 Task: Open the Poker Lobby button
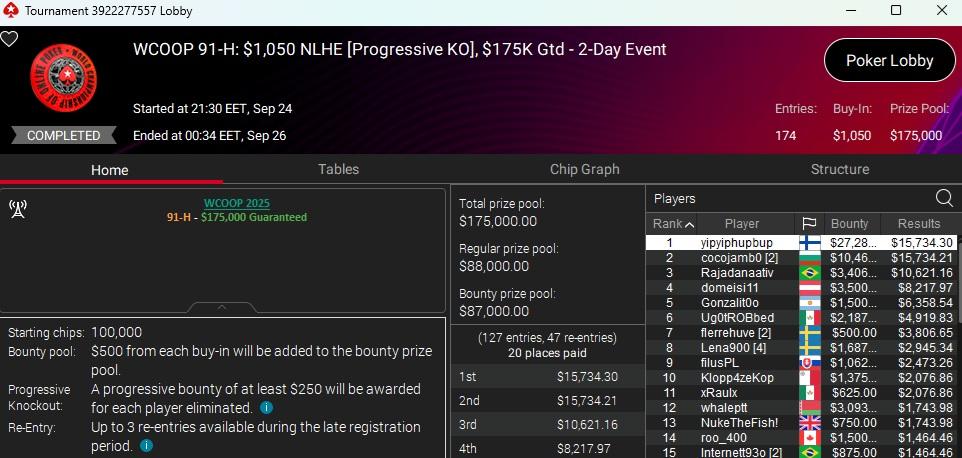coord(889,60)
